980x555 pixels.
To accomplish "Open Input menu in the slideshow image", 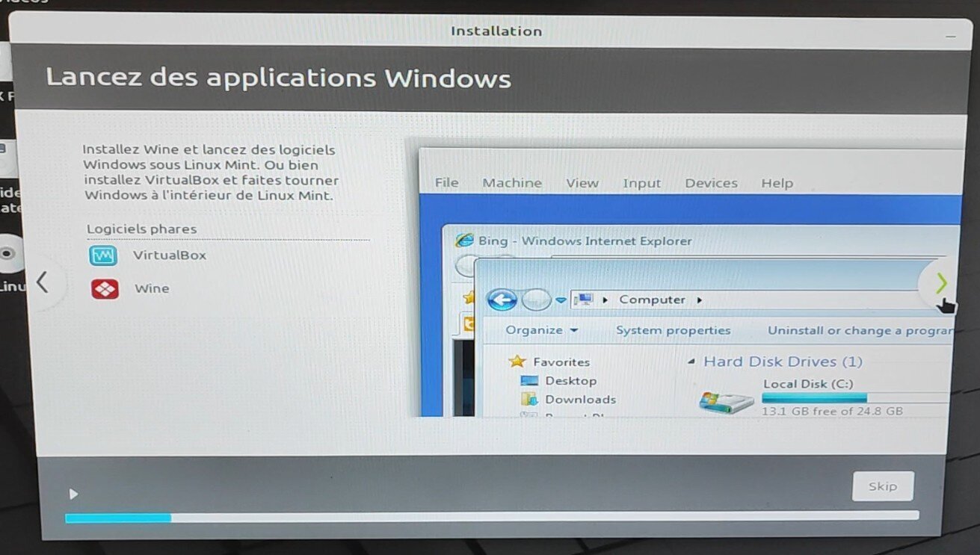I will (642, 184).
